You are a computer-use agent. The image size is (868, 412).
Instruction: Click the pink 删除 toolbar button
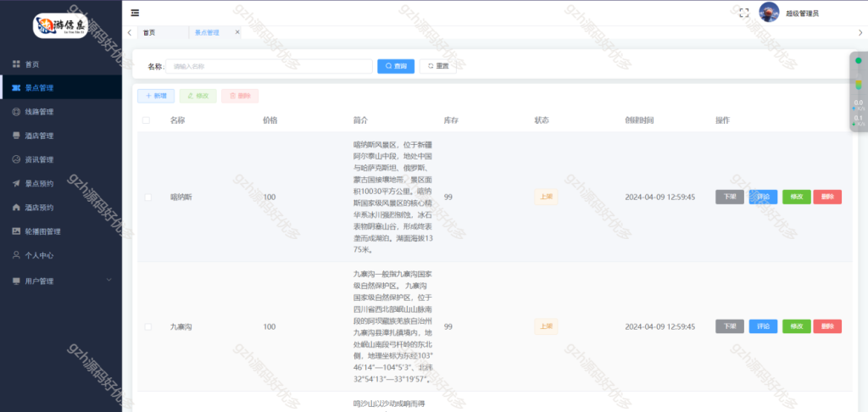tap(240, 96)
